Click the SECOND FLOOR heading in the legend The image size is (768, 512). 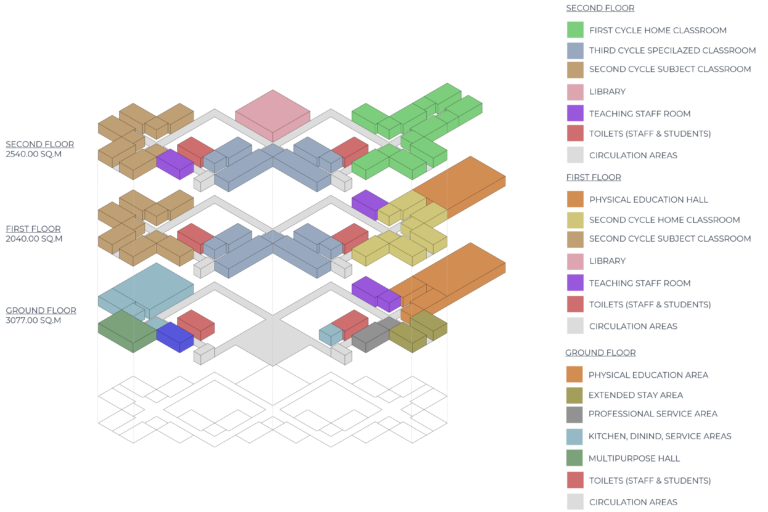tap(600, 8)
